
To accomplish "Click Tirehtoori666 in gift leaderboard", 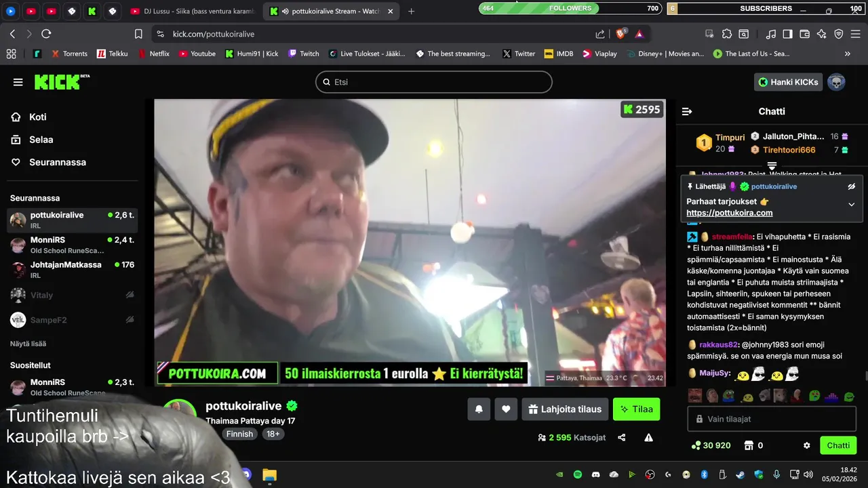I will pyautogui.click(x=789, y=150).
